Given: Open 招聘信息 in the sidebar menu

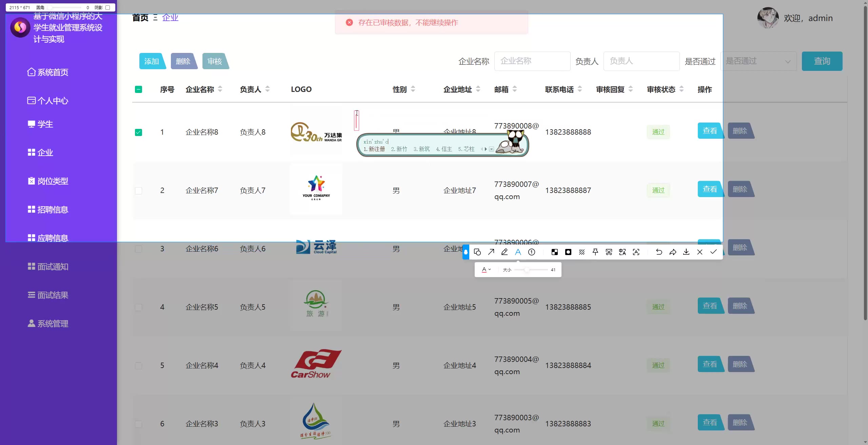Looking at the screenshot, I should point(53,210).
